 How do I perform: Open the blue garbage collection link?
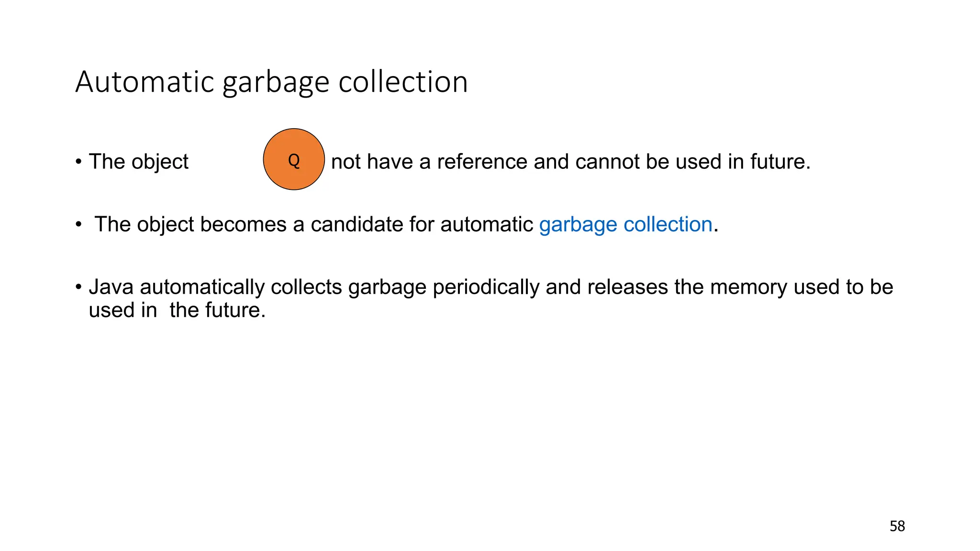pos(626,225)
